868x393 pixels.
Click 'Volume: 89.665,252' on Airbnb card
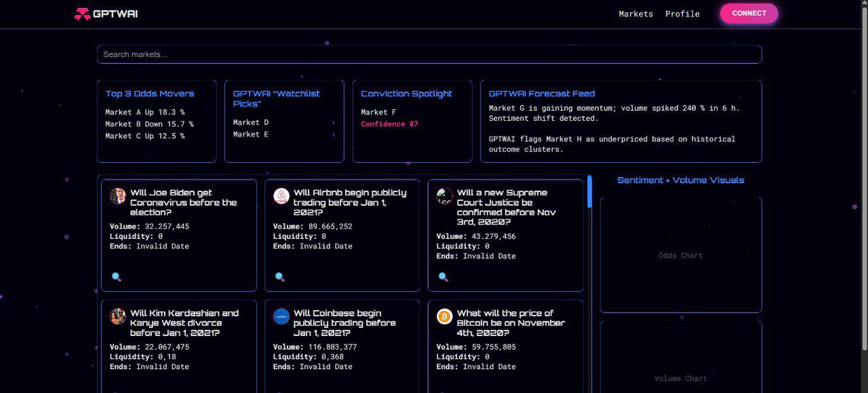pyautogui.click(x=313, y=227)
